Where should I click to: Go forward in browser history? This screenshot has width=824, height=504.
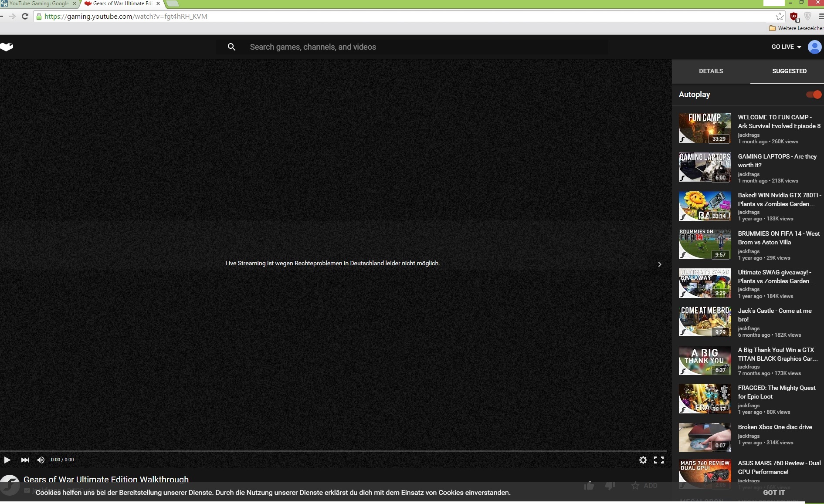[12, 17]
